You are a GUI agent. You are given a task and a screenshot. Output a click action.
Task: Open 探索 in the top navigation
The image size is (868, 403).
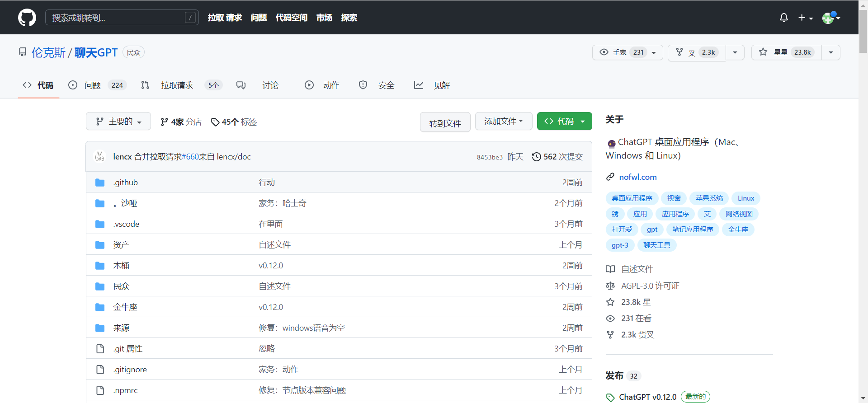click(349, 18)
